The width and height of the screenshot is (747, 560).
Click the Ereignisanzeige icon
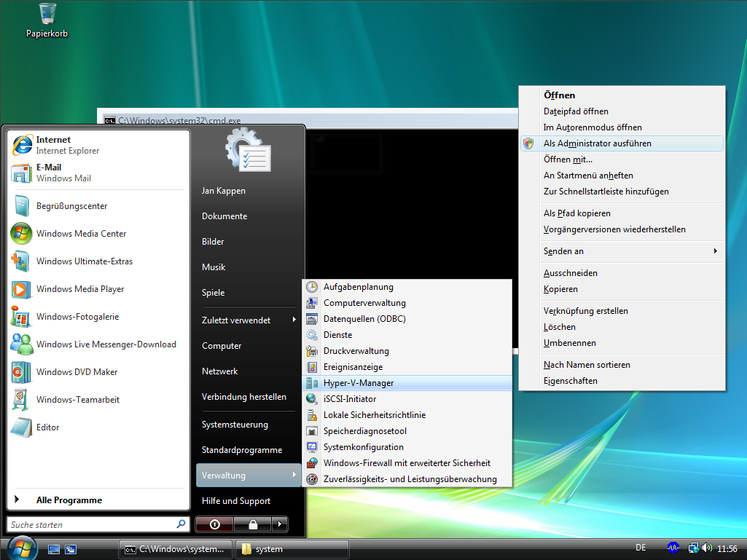(x=312, y=367)
